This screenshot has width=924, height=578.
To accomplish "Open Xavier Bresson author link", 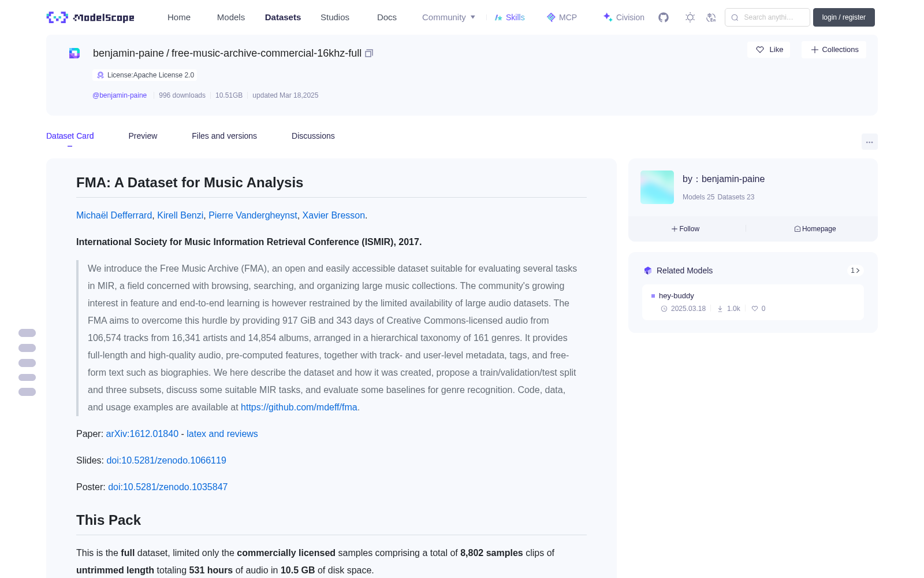I will click(334, 215).
